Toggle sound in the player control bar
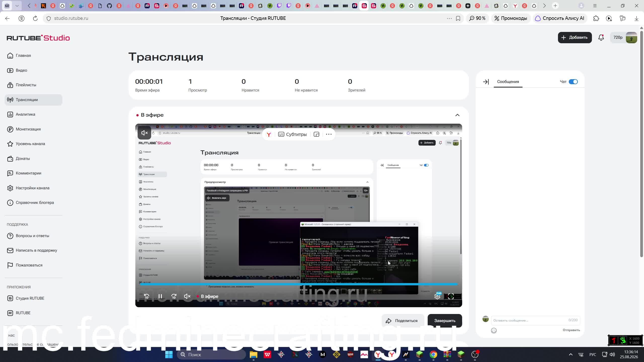 pyautogui.click(x=187, y=296)
